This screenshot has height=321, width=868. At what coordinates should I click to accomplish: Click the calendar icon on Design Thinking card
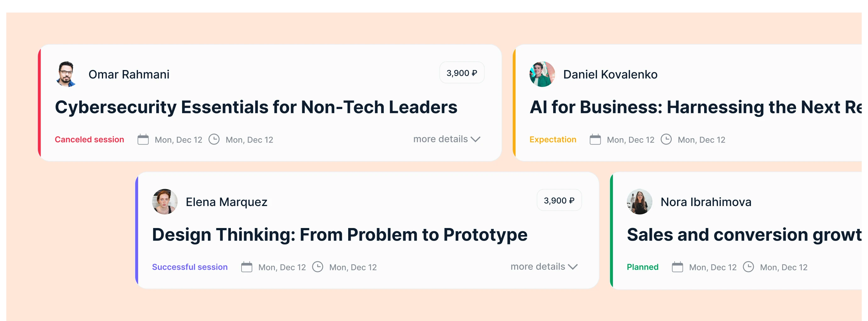pyautogui.click(x=247, y=266)
